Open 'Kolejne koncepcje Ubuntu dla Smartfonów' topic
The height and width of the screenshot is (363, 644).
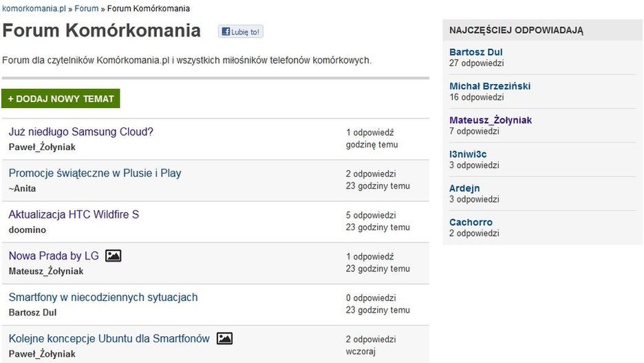pos(109,338)
